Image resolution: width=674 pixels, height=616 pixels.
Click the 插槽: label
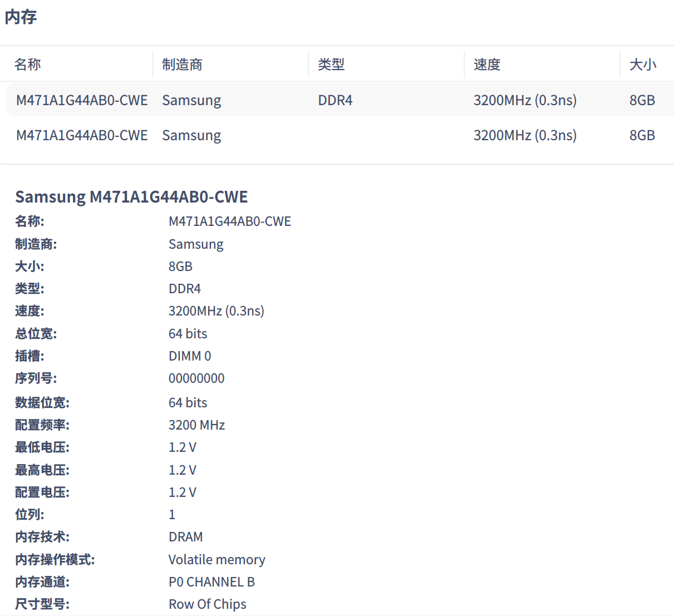[x=29, y=356]
